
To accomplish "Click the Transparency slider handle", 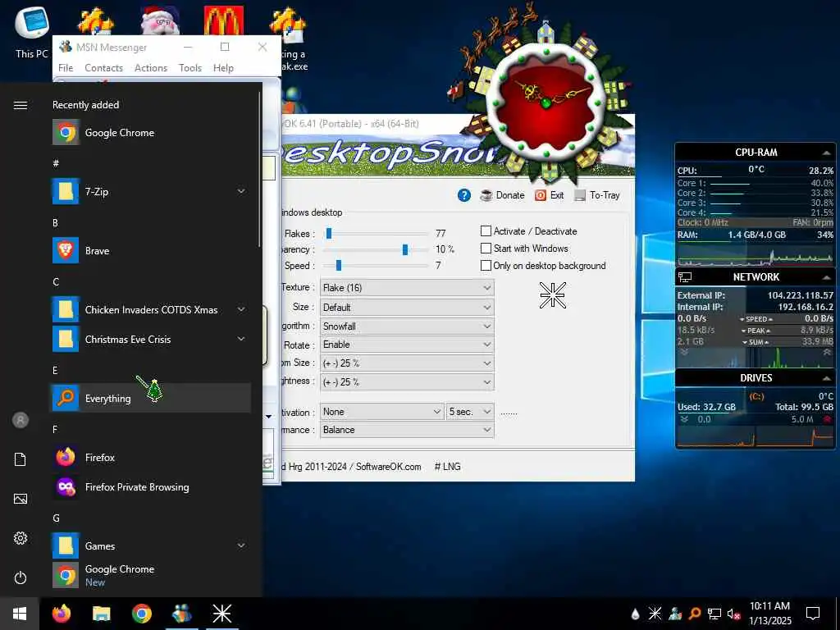I will [x=405, y=249].
